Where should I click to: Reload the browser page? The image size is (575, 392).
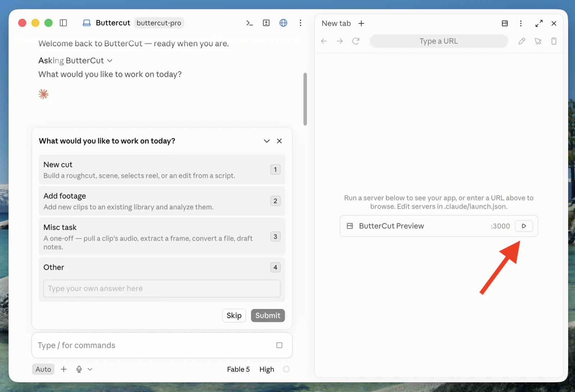click(x=356, y=41)
